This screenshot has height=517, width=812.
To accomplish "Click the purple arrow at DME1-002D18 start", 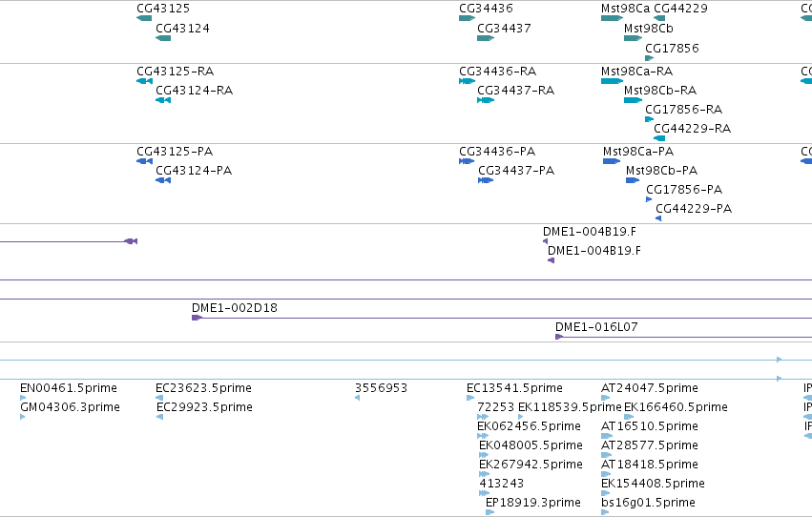I will 197,318.
